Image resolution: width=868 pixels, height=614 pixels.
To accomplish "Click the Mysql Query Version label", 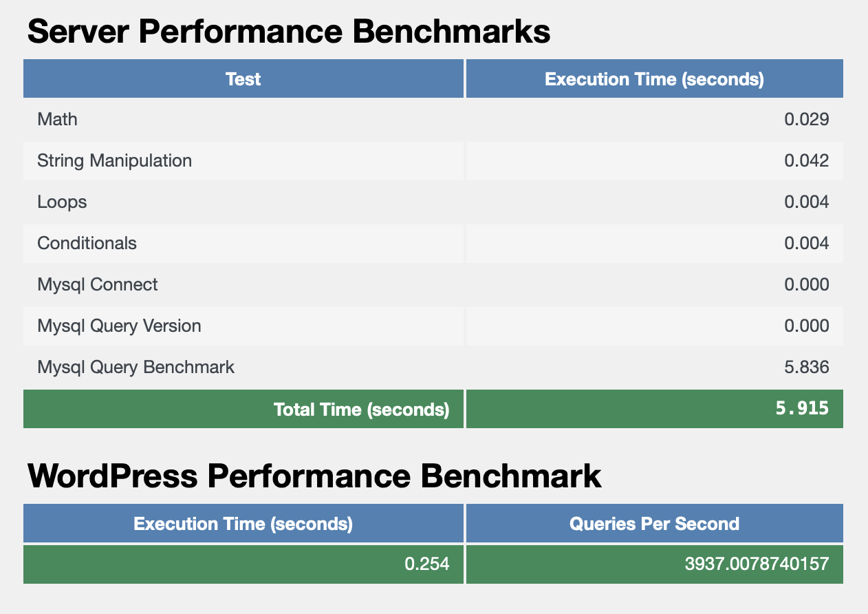I will click(x=119, y=326).
